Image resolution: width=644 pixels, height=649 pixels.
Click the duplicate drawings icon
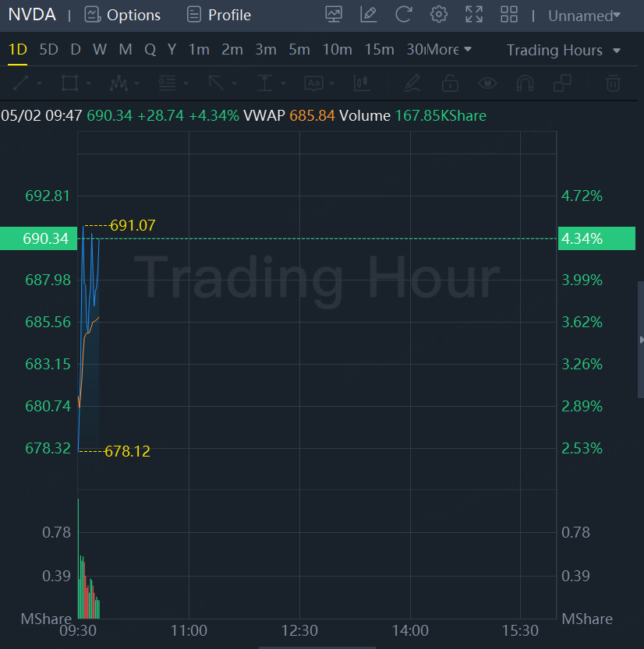coord(562,83)
